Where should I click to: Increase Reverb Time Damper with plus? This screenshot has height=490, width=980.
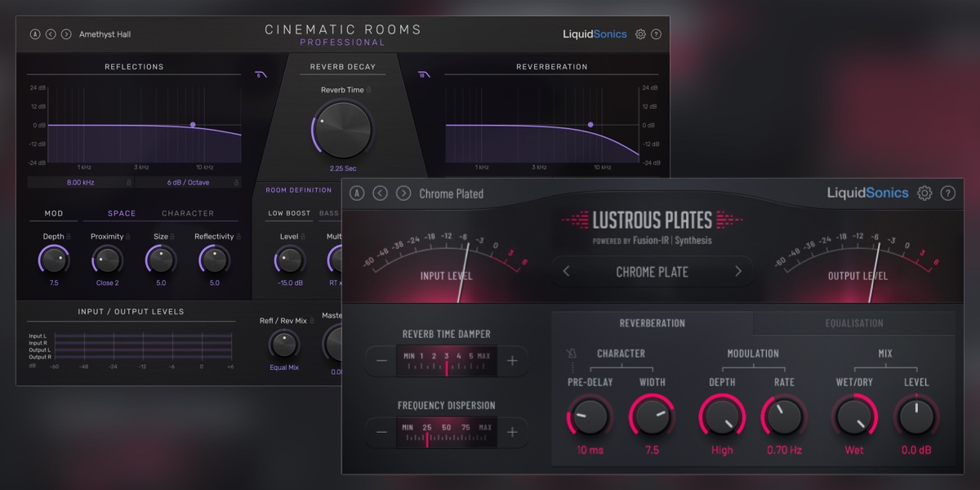(x=512, y=361)
